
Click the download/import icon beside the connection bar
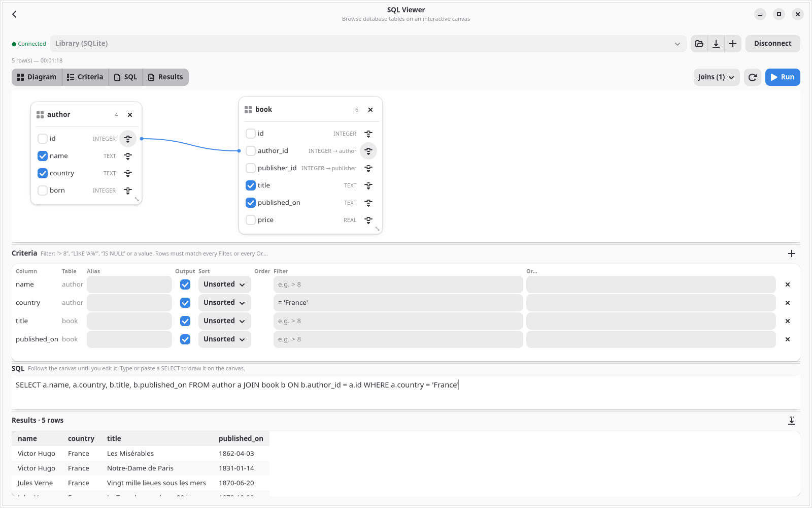(716, 44)
